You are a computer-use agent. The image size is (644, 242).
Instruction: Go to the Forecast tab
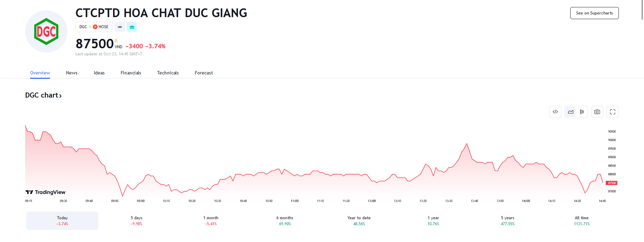tap(204, 73)
